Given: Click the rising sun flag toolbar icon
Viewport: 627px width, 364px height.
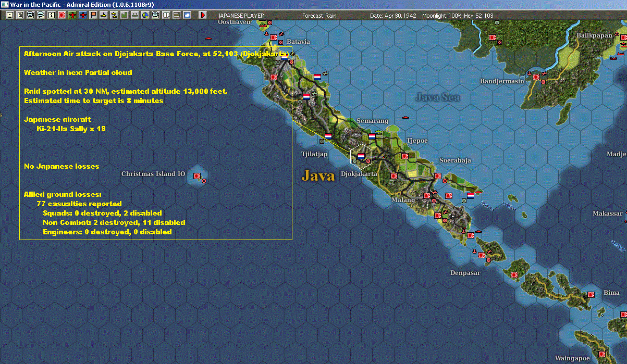Looking at the screenshot, I should [x=62, y=15].
